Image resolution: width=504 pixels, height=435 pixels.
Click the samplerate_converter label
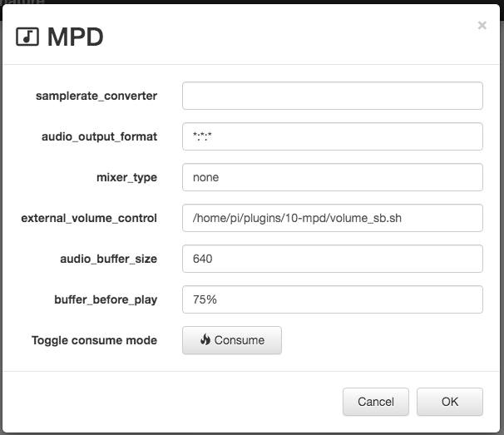96,96
